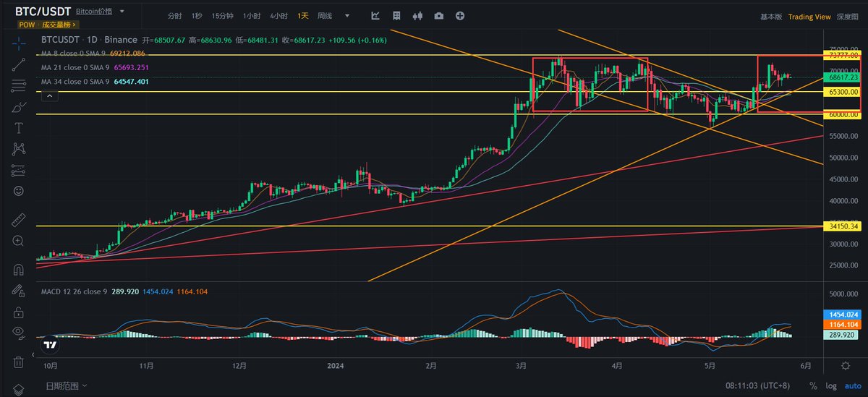The width and height of the screenshot is (868, 397).
Task: Select the brush drawing tool
Action: click(19, 107)
